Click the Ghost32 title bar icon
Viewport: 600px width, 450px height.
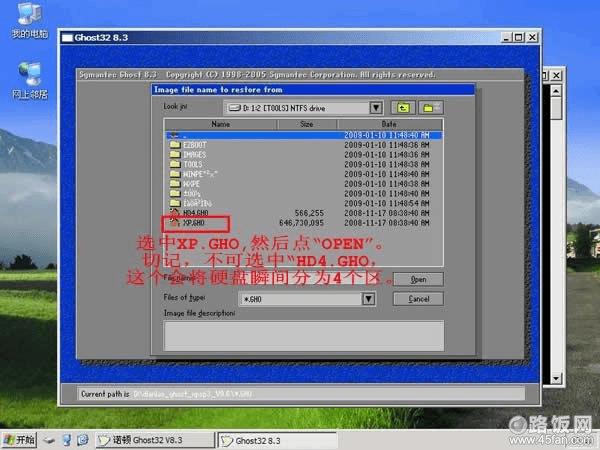pyautogui.click(x=67, y=38)
